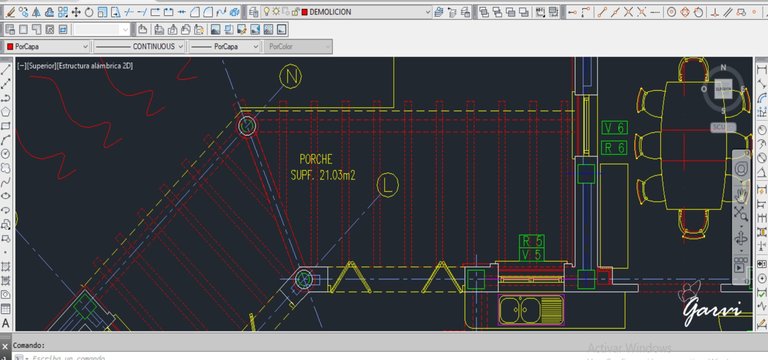The image size is (768, 360).
Task: Click the navigation bar steering wheel
Action: point(742,169)
